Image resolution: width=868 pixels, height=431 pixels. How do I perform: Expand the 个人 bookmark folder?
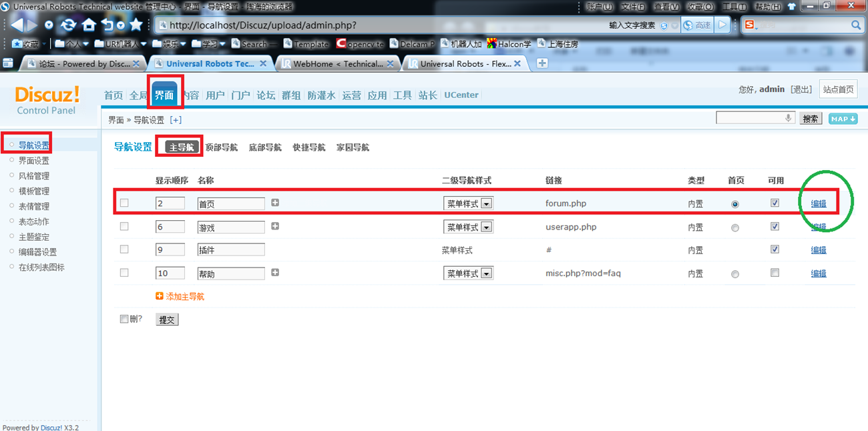[72, 44]
